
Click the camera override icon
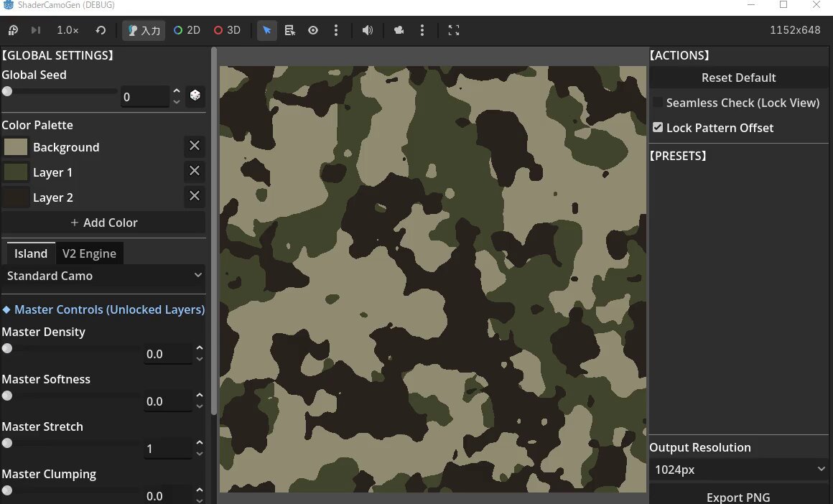tap(399, 30)
